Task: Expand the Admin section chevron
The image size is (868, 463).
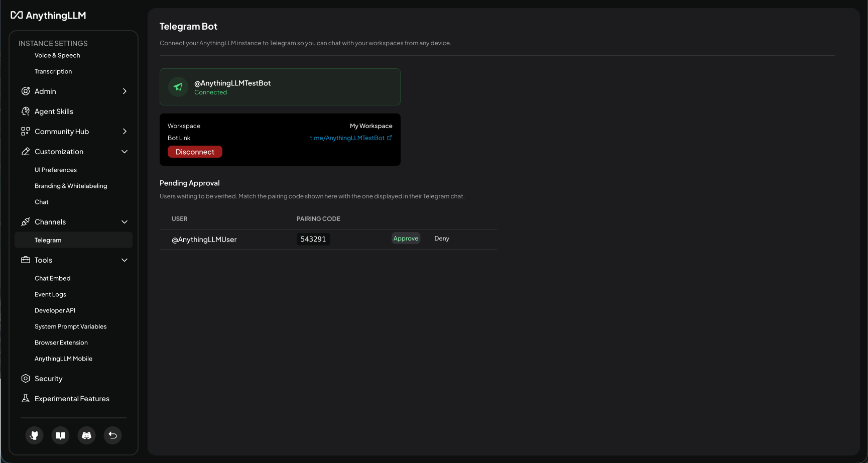Action: (x=125, y=91)
